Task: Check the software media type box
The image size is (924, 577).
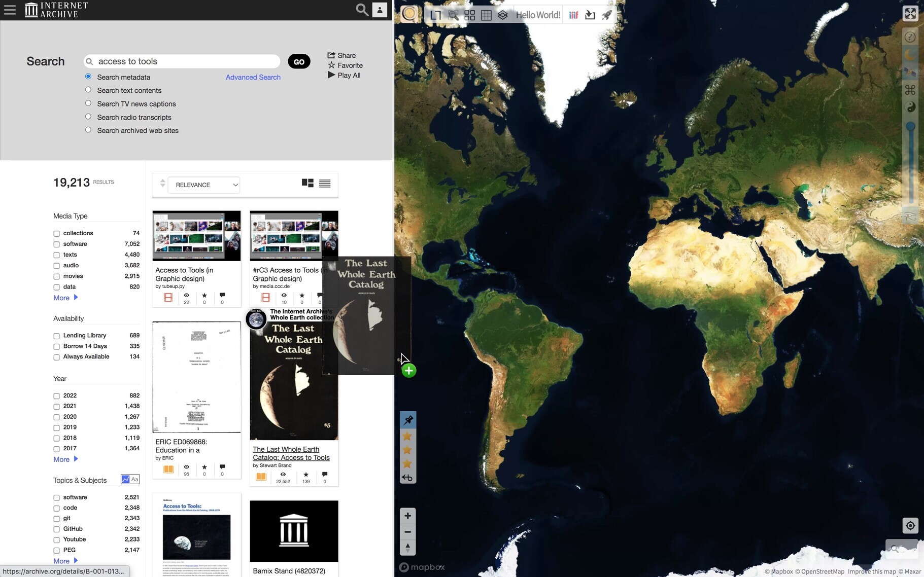Action: (x=56, y=244)
